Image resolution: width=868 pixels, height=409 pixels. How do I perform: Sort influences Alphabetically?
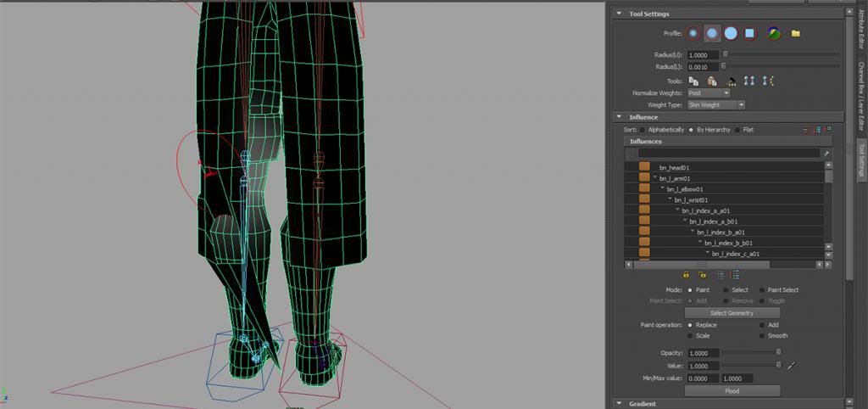tap(643, 130)
